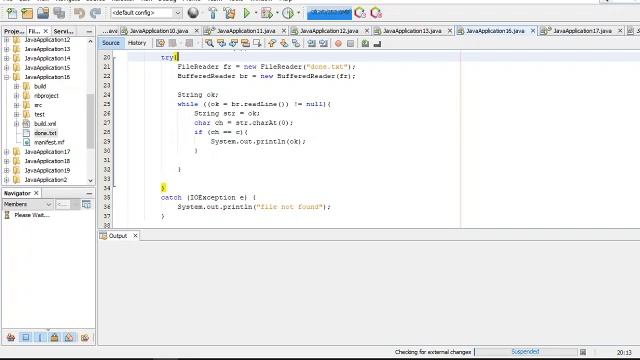This screenshot has width=640, height=360.
Task: Close the JavaApplication16.java editor tab
Action: (533, 31)
